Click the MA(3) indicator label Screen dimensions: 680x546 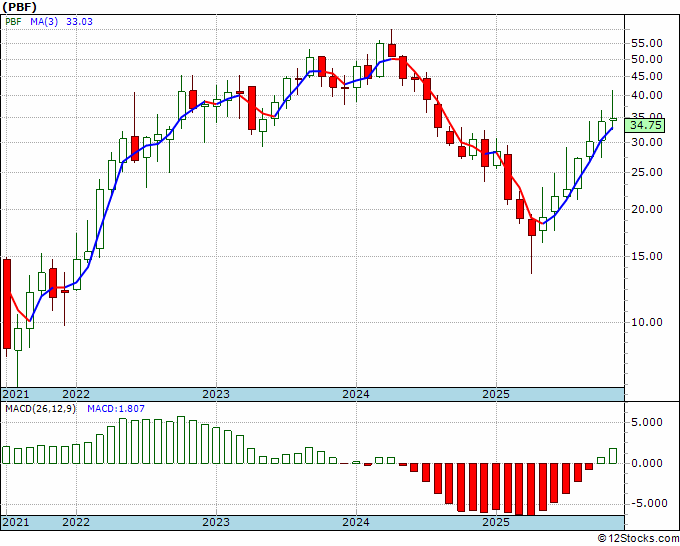tap(44, 21)
